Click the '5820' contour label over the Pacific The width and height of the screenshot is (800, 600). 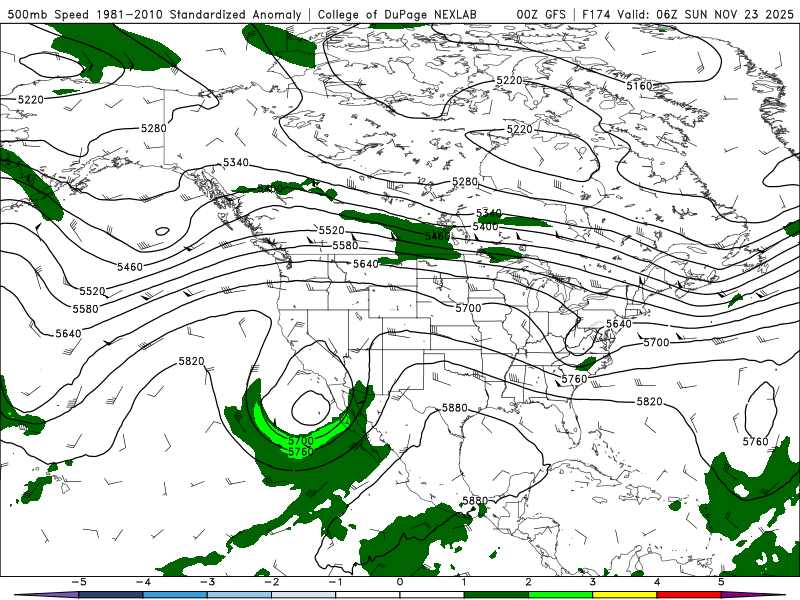coord(191,361)
